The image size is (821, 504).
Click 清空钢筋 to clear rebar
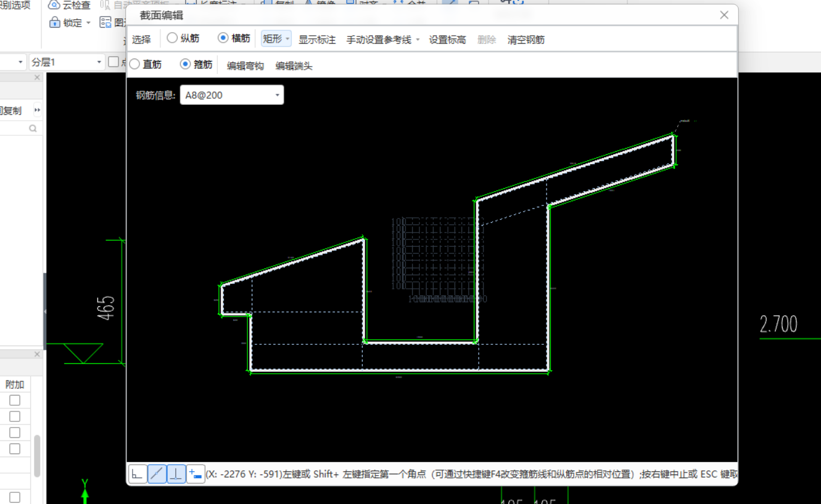(526, 39)
